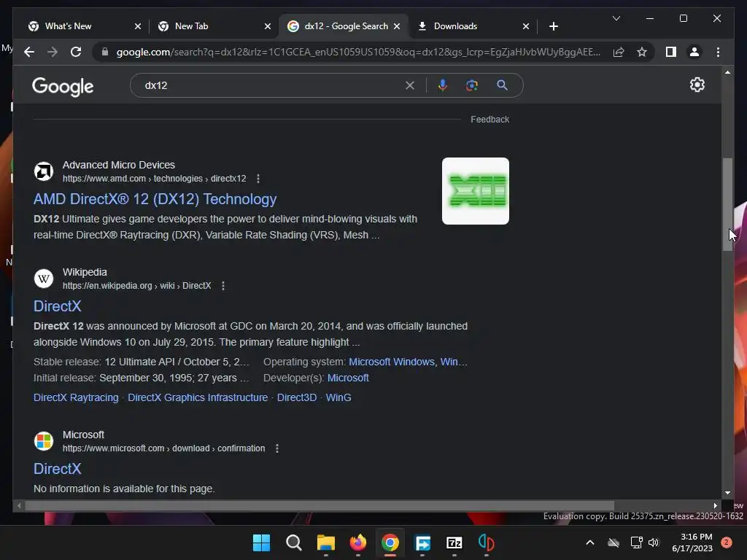The image size is (747, 560).
Task: Open the Windows Start menu
Action: [261, 542]
